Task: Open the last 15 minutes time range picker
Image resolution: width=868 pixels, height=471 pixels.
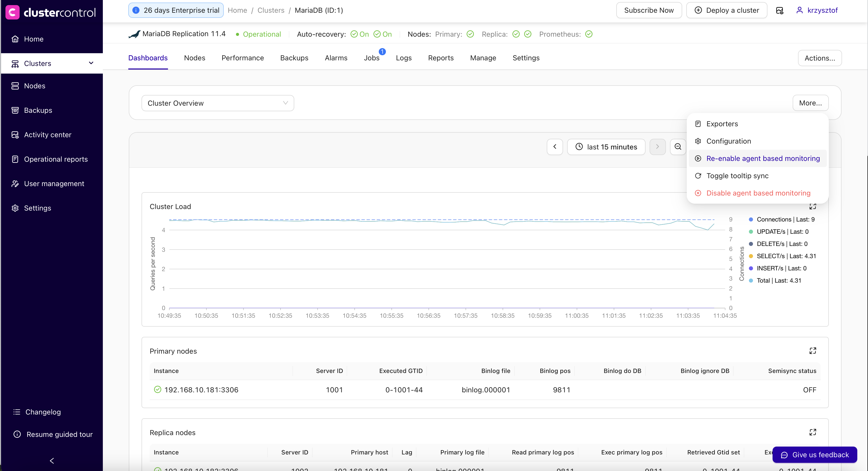Action: [x=606, y=147]
